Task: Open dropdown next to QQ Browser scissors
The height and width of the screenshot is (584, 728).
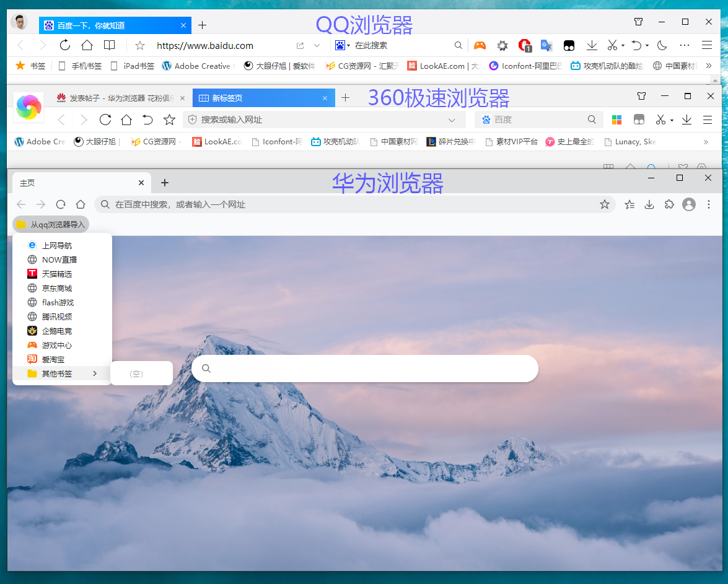Action: click(623, 45)
